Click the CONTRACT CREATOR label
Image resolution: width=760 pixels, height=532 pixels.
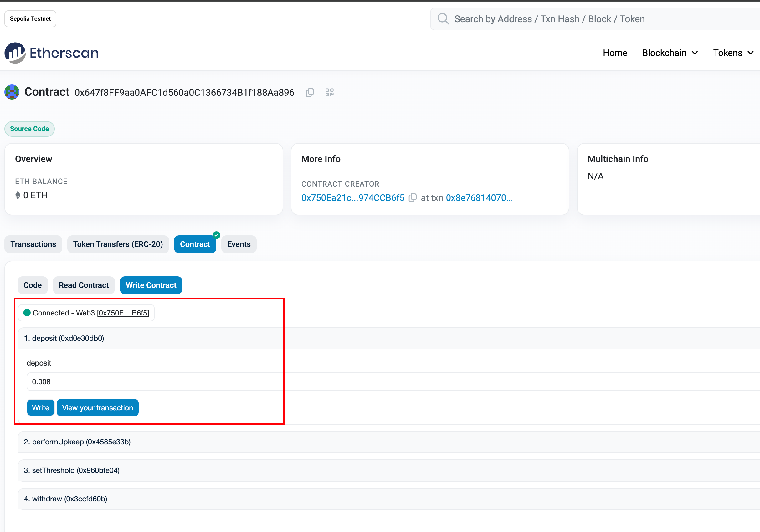pos(340,184)
